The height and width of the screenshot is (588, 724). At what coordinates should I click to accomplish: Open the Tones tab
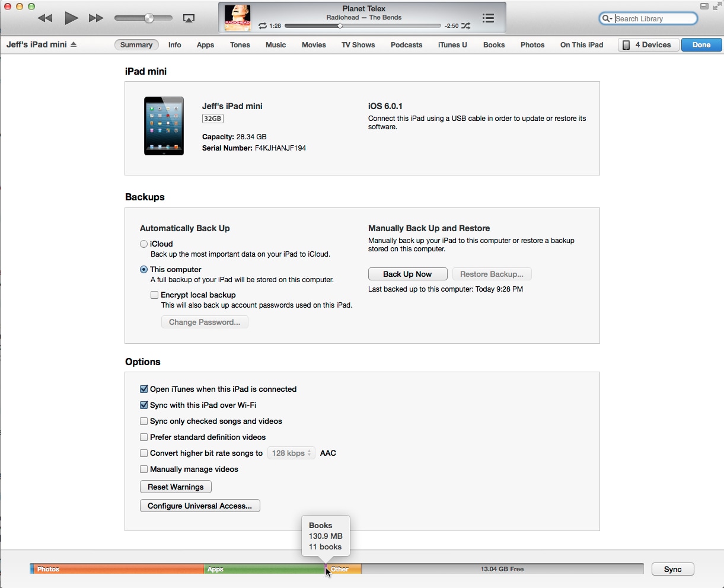(x=240, y=45)
